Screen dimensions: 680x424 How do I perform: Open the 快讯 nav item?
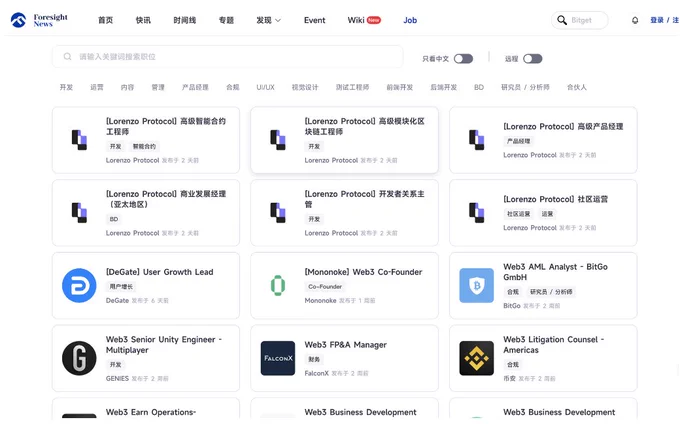(143, 20)
